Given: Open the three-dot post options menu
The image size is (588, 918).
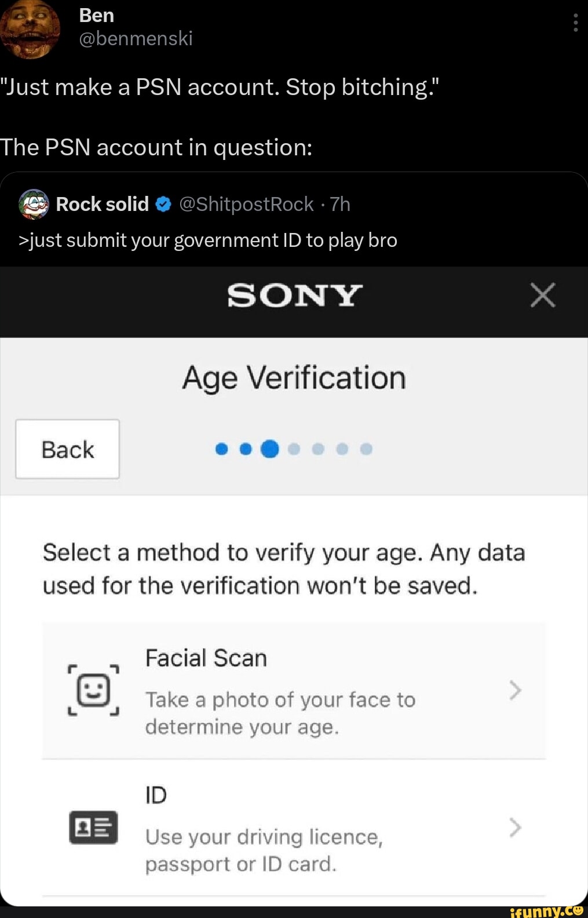Looking at the screenshot, I should (x=575, y=23).
